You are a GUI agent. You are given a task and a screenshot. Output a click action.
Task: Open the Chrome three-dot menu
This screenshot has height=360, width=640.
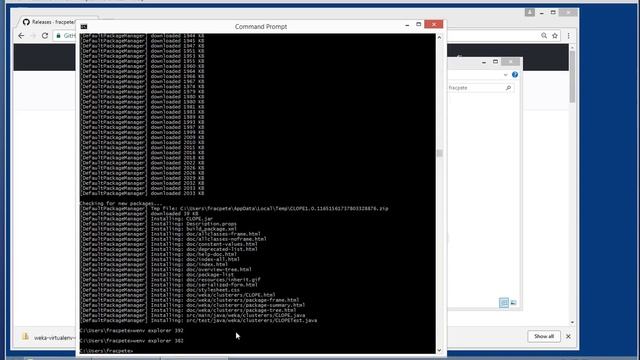[569, 36]
